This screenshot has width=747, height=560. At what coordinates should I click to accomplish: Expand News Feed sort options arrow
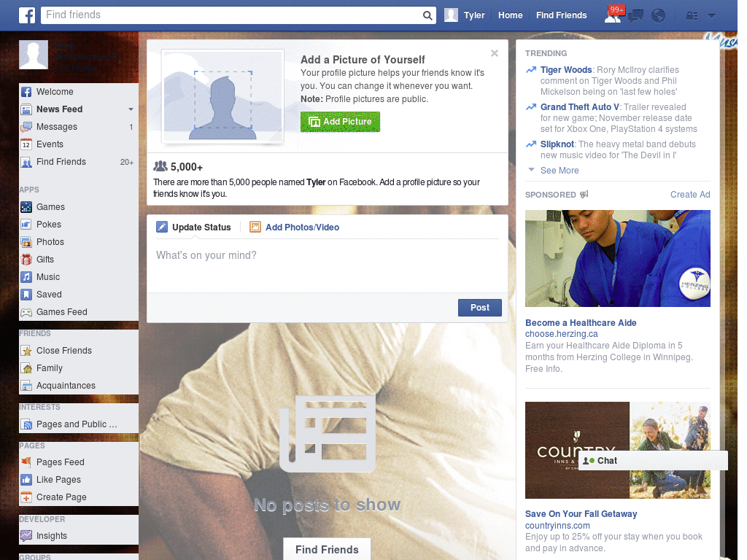(131, 109)
